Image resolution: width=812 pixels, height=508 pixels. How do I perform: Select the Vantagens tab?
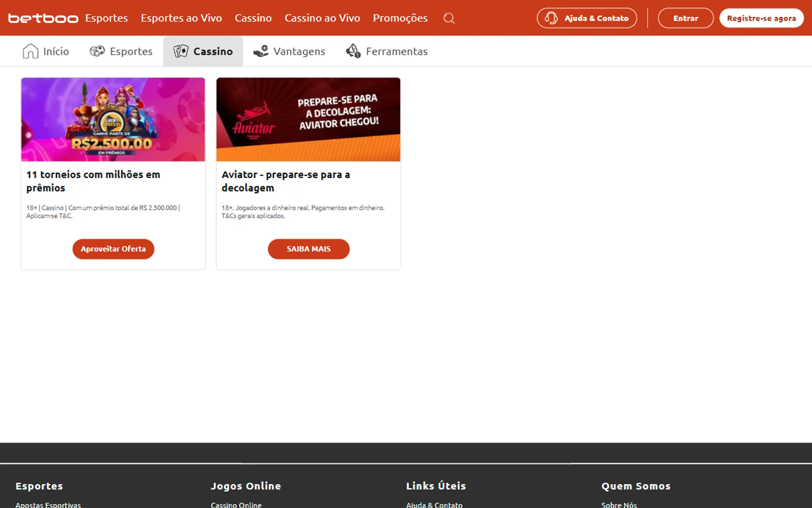coord(299,51)
